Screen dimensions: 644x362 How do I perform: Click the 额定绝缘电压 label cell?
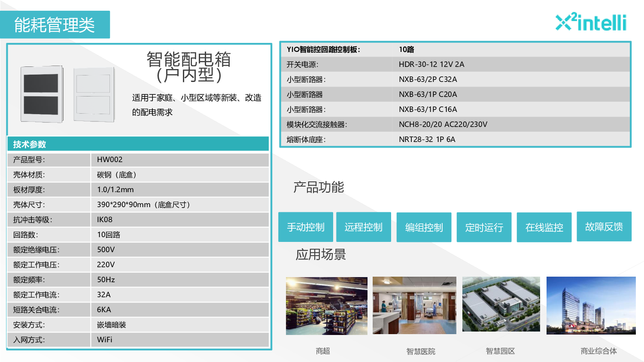49,250
